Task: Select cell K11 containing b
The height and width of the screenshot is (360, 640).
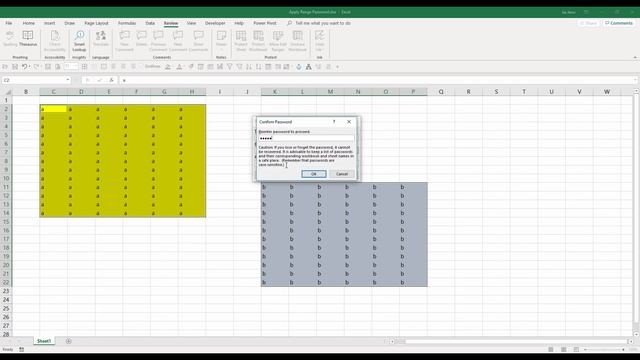Action: [x=275, y=187]
